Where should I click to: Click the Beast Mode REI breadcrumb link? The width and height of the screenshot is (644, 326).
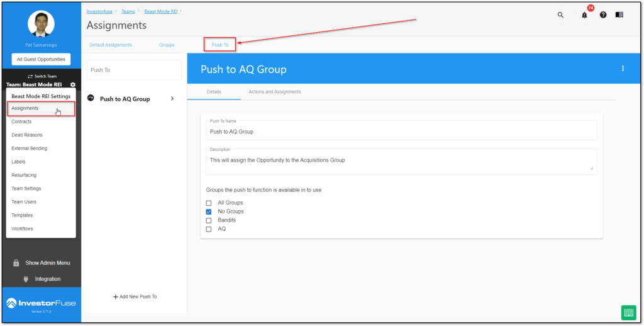click(x=161, y=11)
